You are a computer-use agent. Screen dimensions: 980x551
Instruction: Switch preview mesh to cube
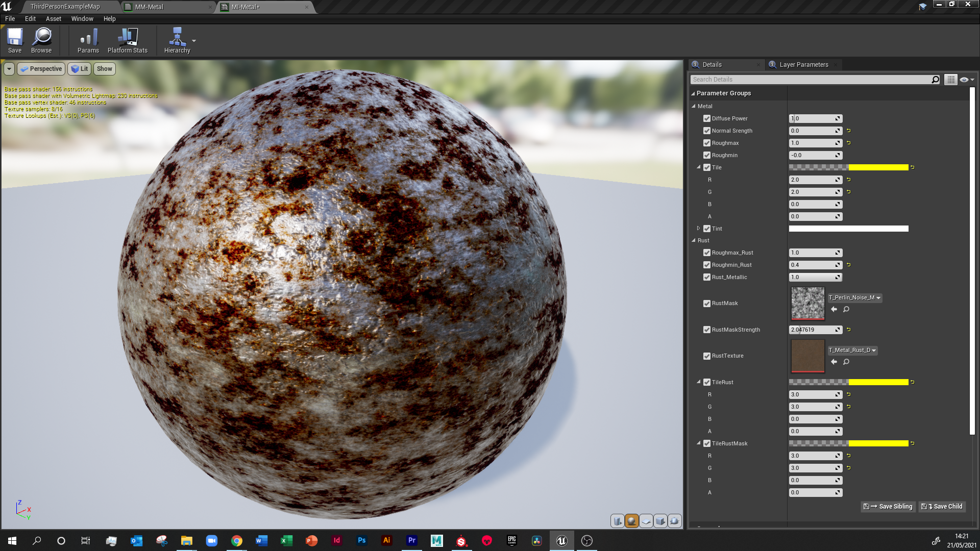tap(660, 521)
